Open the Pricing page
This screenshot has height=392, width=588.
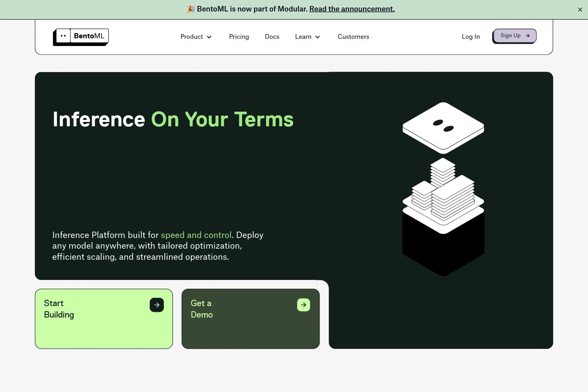tap(239, 37)
